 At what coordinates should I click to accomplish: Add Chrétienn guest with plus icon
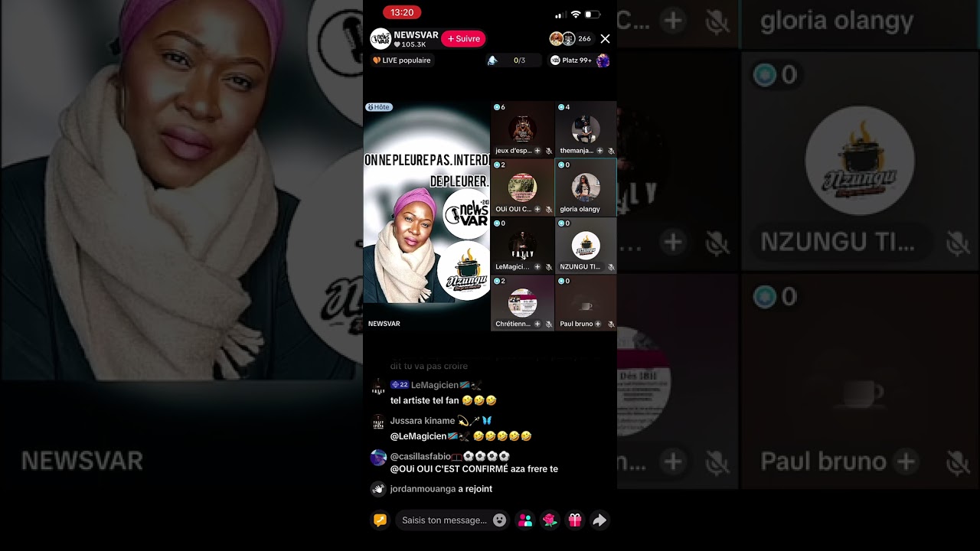(x=537, y=324)
